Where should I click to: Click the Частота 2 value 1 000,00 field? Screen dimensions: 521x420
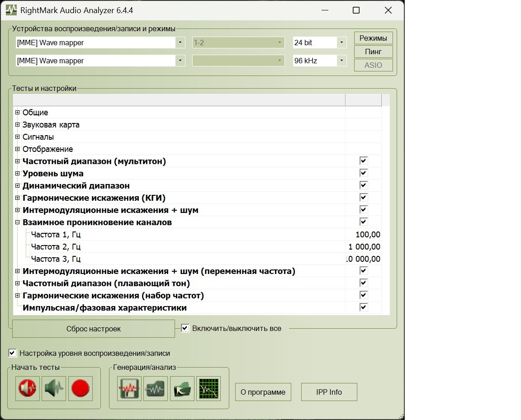(364, 247)
